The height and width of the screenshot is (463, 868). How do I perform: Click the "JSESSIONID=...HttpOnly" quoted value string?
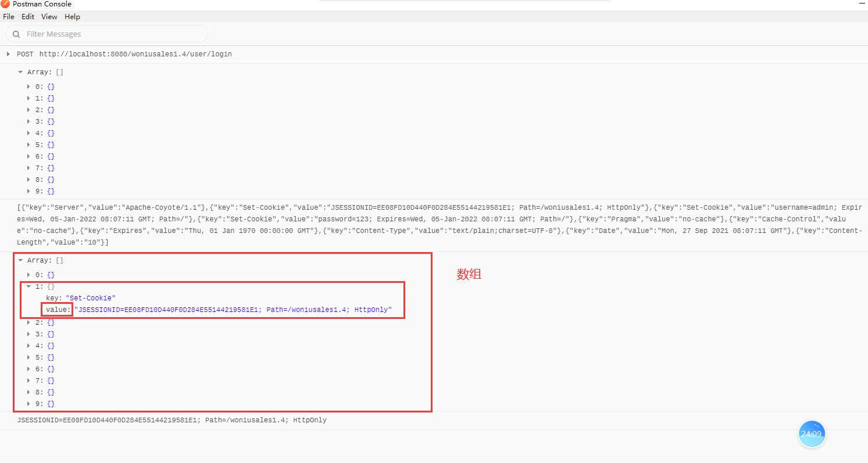[233, 310]
